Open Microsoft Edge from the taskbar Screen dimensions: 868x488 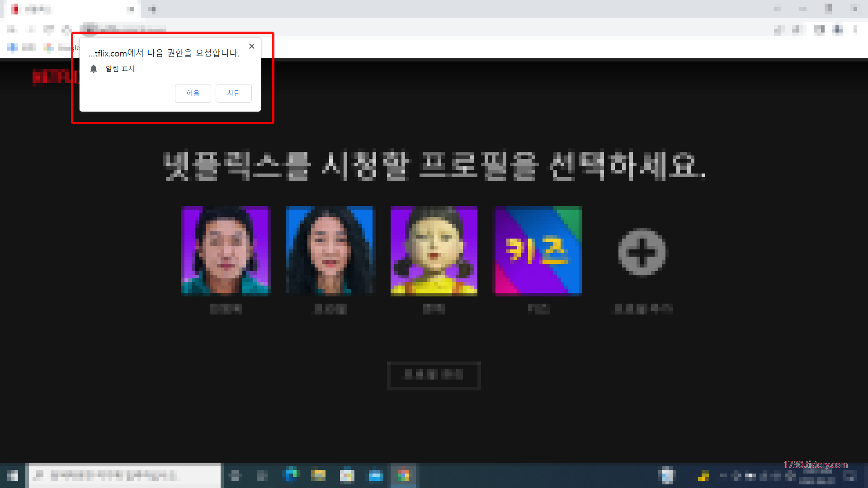point(291,475)
